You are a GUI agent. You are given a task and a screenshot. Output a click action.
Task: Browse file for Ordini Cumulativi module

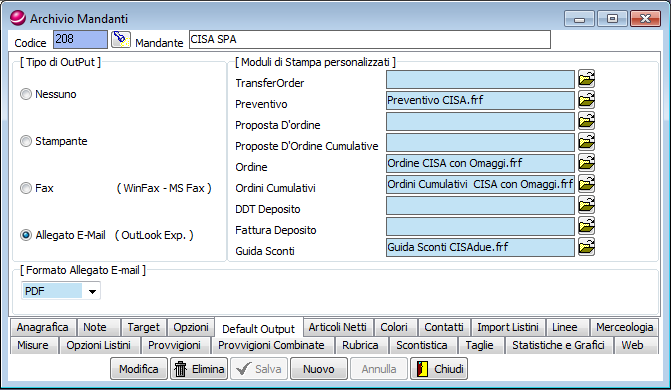pos(586,184)
